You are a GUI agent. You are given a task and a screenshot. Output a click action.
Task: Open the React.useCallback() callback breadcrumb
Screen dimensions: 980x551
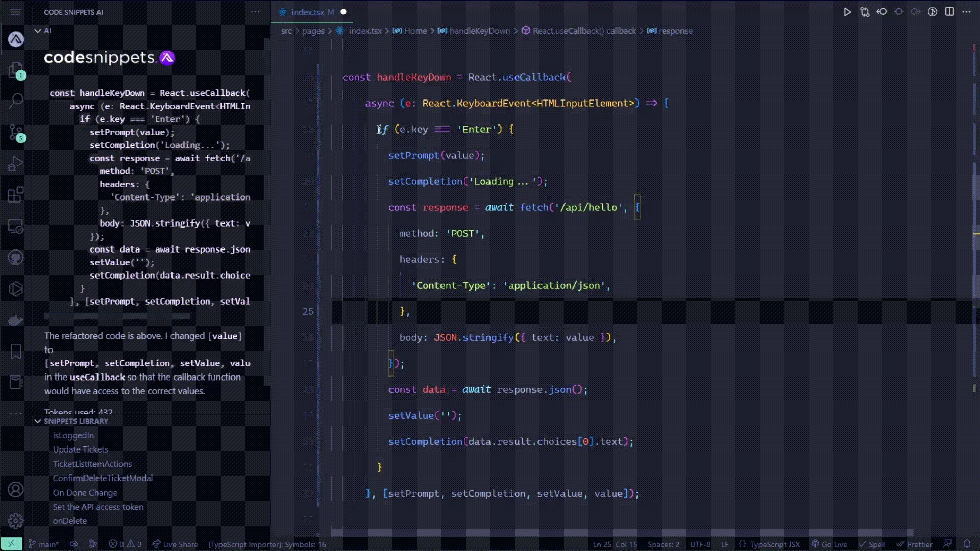579,31
